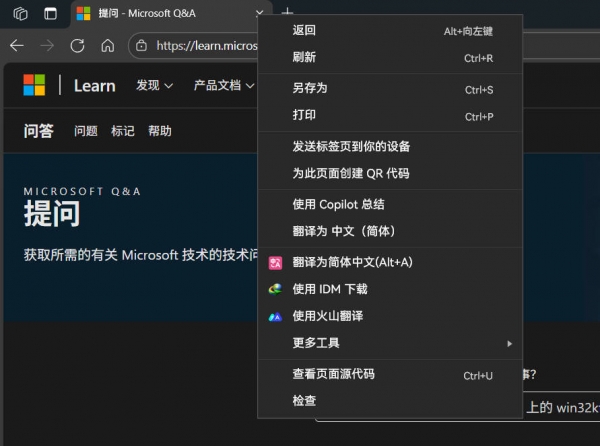
Task: Go to the browser home page icon
Action: (108, 45)
